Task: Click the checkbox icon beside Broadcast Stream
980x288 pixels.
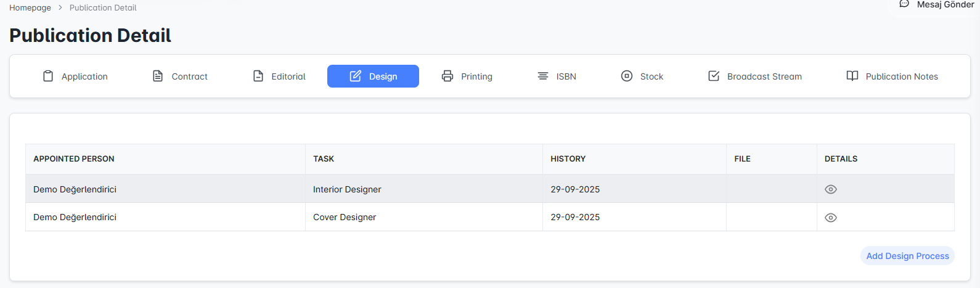Action: click(714, 76)
